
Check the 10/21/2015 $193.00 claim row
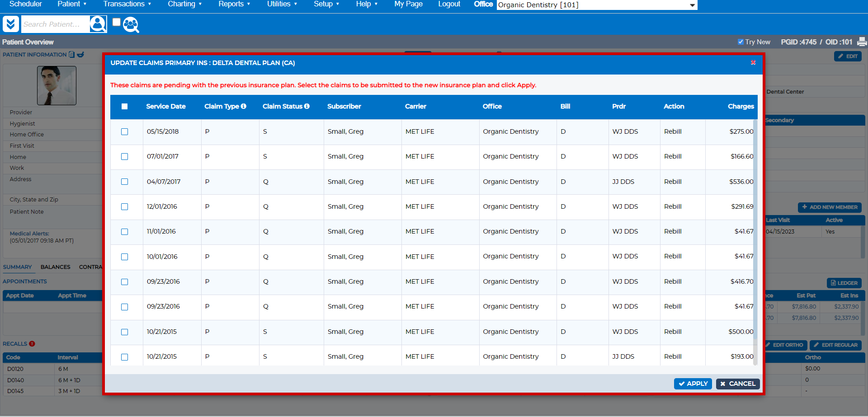click(x=125, y=357)
